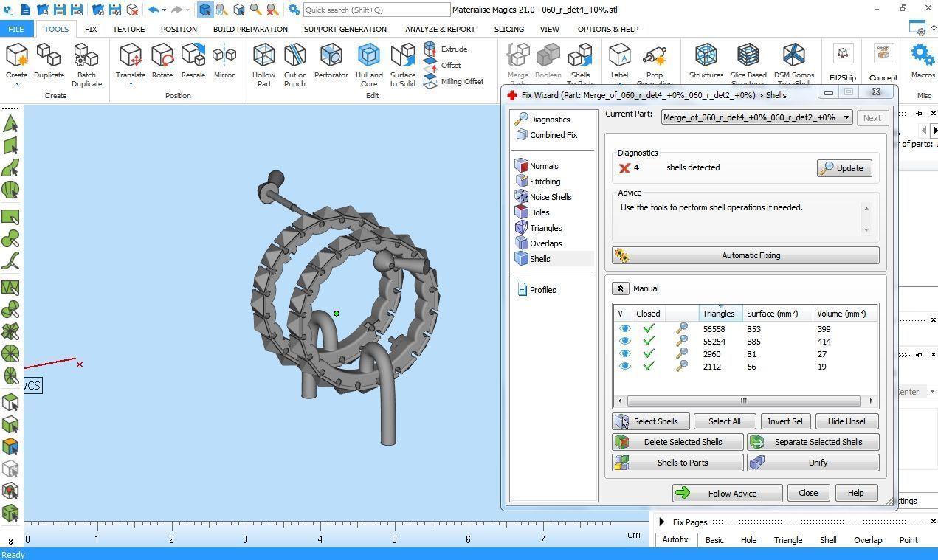The width and height of the screenshot is (938, 560).
Task: Sort shells by Triangles column
Action: (720, 314)
